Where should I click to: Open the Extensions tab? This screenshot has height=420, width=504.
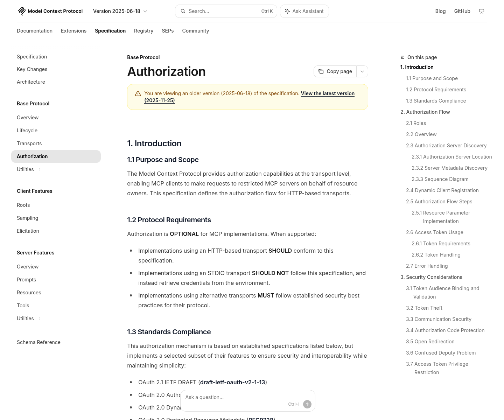click(73, 31)
